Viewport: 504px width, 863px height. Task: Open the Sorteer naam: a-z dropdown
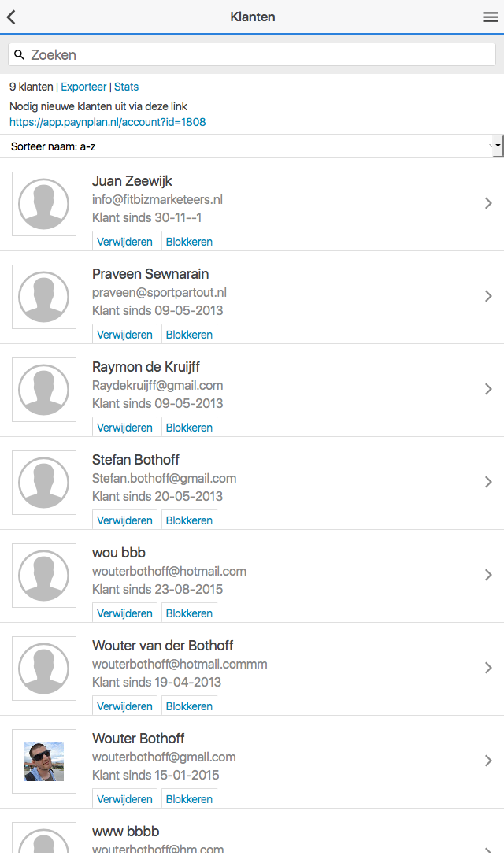tap(252, 146)
